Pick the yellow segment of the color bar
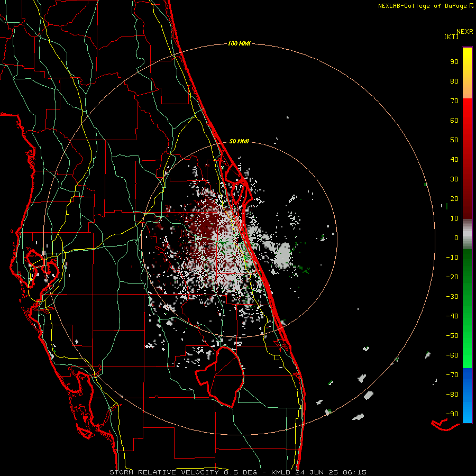476x476 pixels. (467, 73)
